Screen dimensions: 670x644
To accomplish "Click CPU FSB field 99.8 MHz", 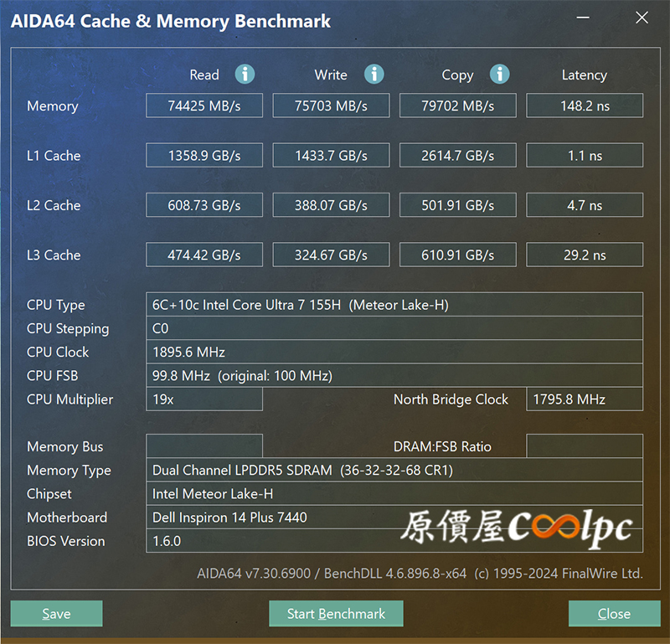I will point(394,376).
